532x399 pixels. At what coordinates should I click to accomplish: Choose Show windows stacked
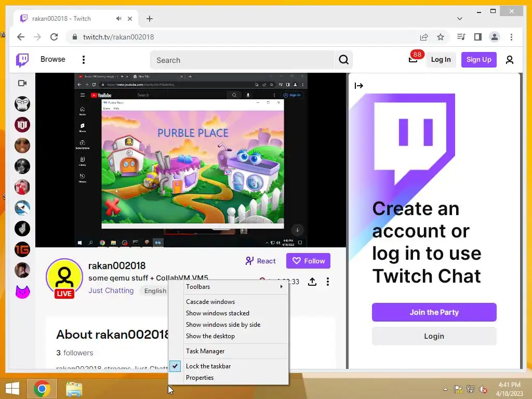point(218,313)
